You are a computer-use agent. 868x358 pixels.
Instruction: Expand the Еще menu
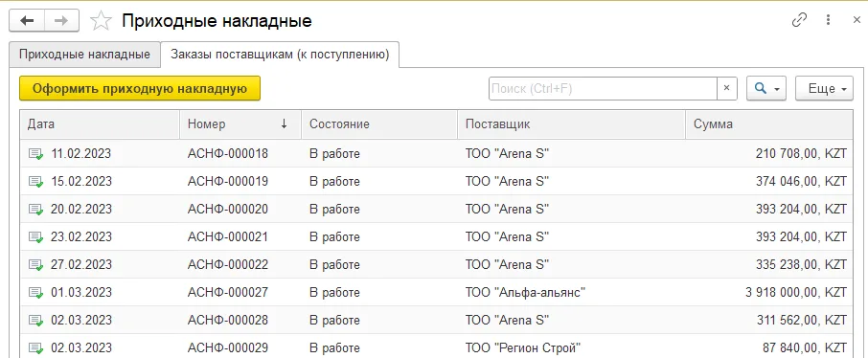(824, 88)
